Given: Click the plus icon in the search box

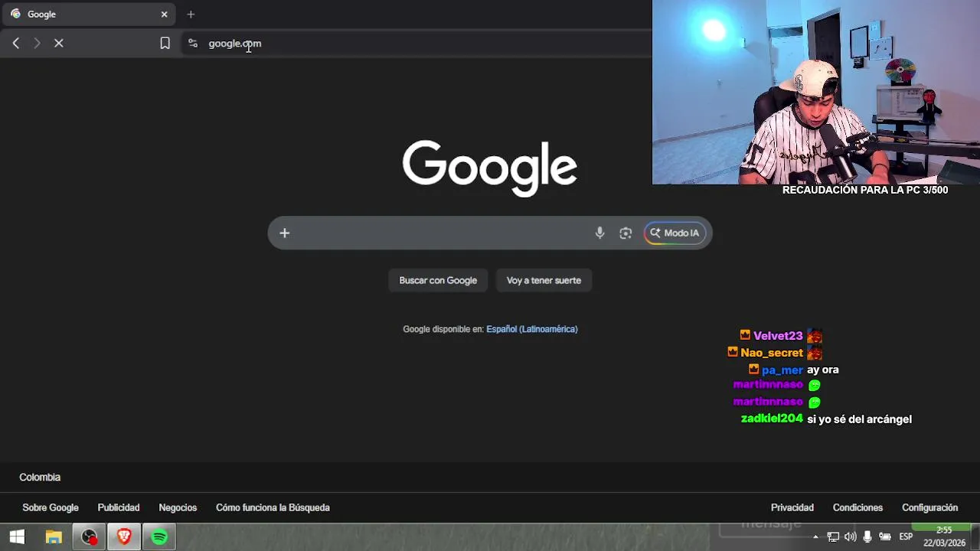Looking at the screenshot, I should click(284, 233).
